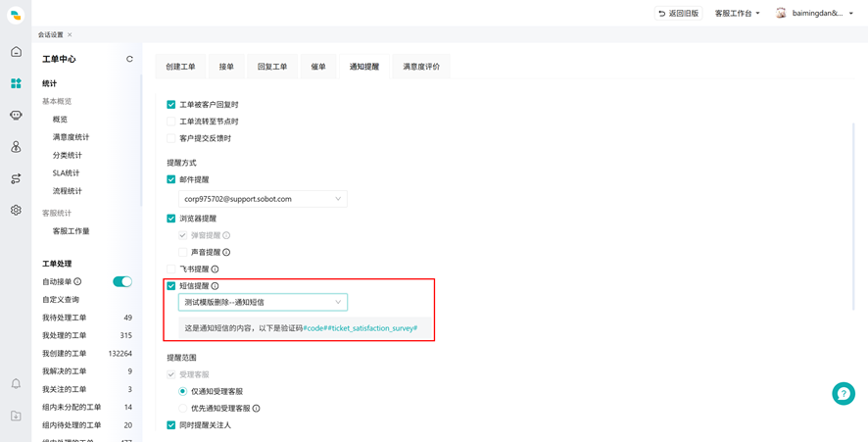The width and height of the screenshot is (868, 442).
Task: Open the settings gear icon in sidebar
Action: pyautogui.click(x=16, y=210)
